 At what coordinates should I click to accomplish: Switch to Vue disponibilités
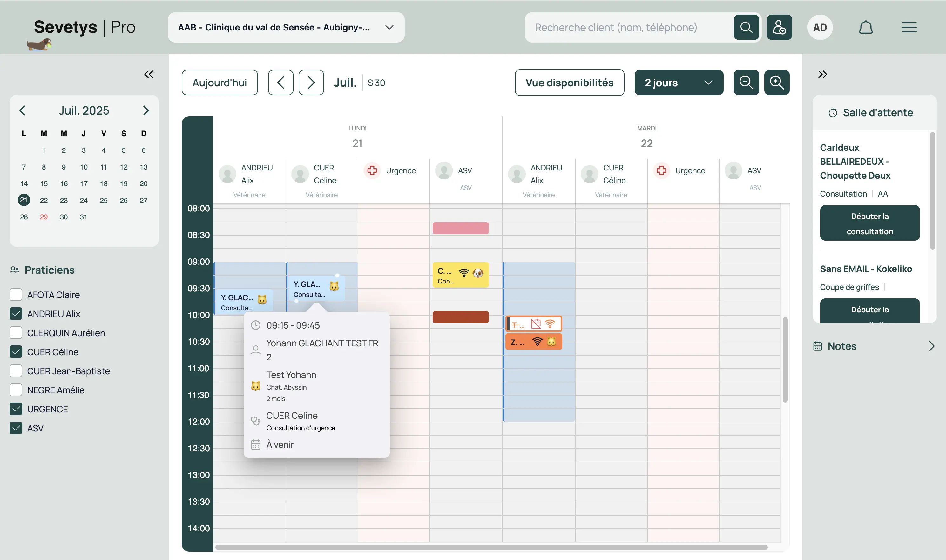[x=569, y=82]
